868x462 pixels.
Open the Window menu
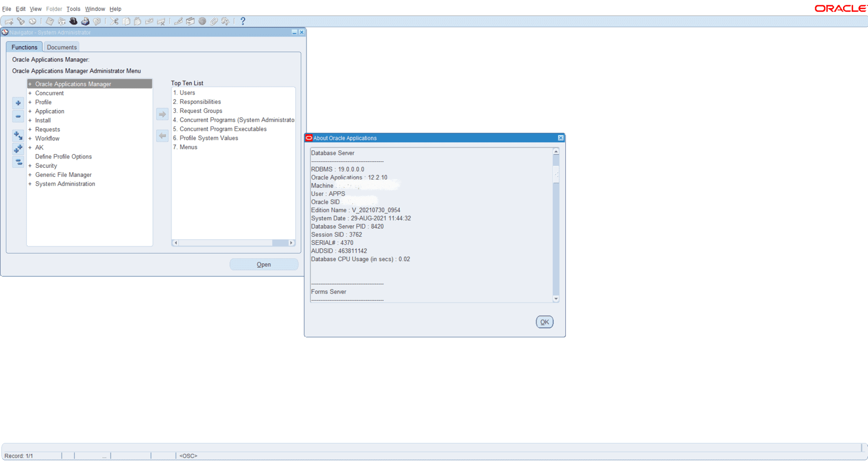[95, 9]
